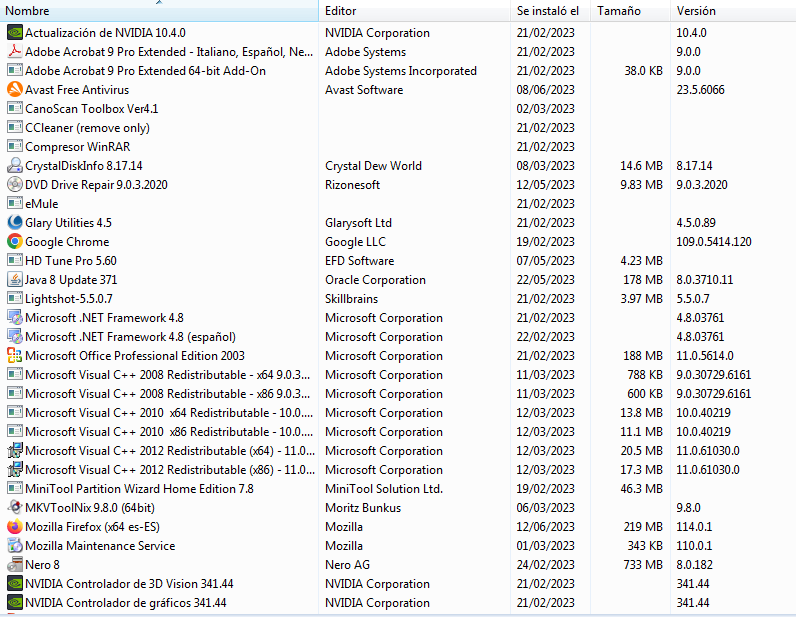This screenshot has width=796, height=617.
Task: Click version '11.0.5614.0' of Microsoft Office
Action: (705, 355)
